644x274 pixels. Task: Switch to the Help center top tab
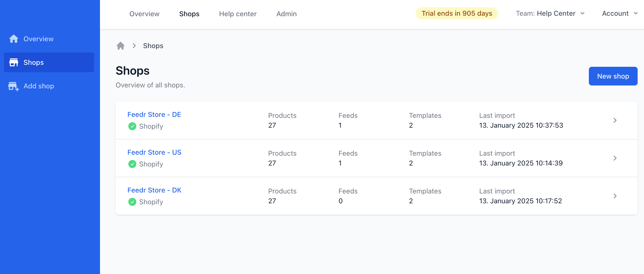pyautogui.click(x=237, y=14)
